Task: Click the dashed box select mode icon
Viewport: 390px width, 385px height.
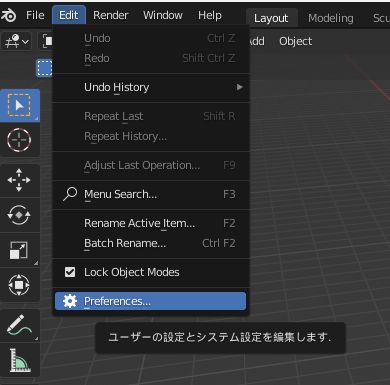Action: 45,68
